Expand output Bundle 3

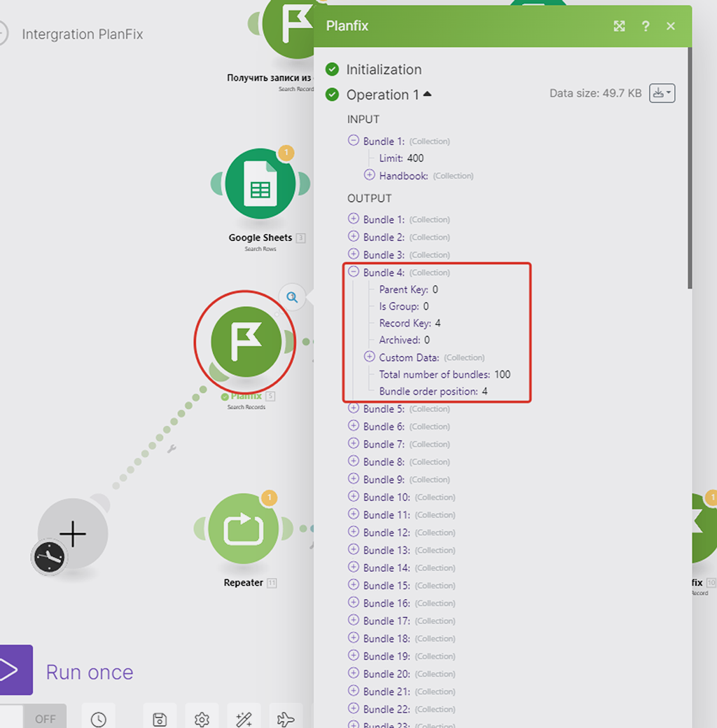(x=354, y=254)
